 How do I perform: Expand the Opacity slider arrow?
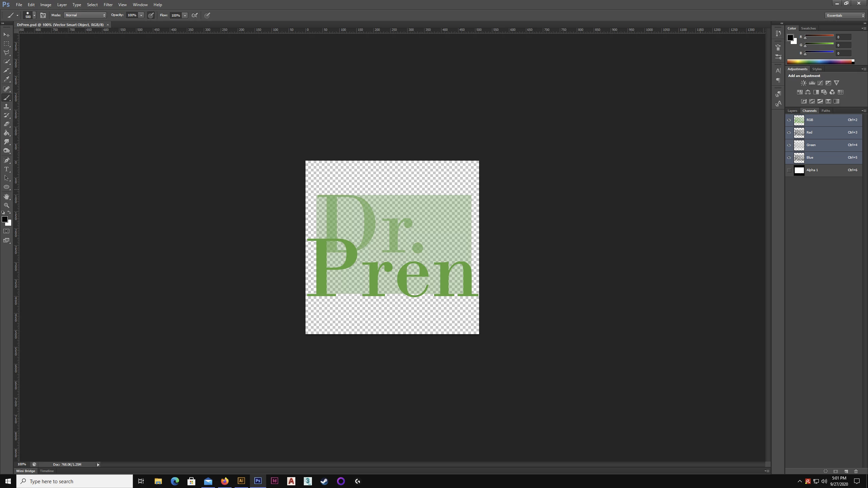141,15
